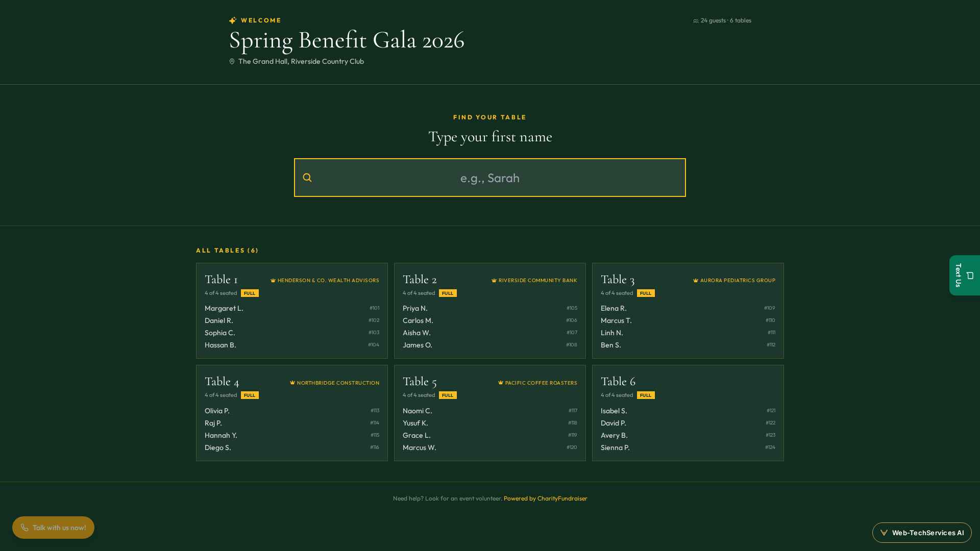Click the FULL badge on Table 3

646,293
